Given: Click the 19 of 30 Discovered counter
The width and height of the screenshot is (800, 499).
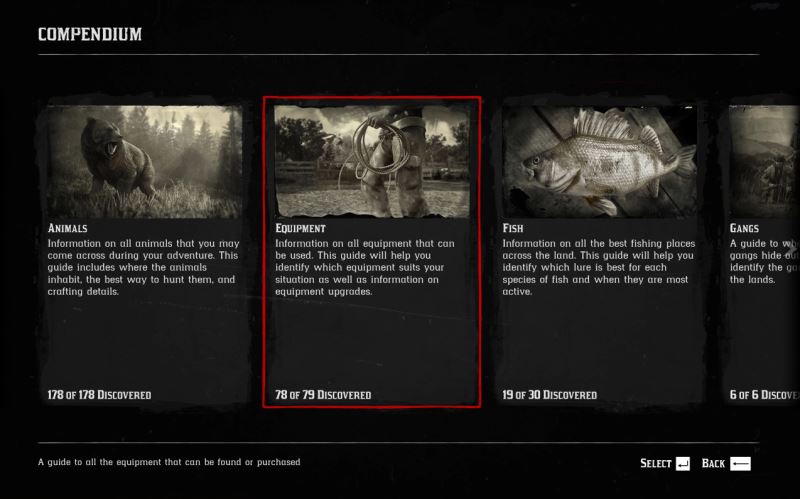Looking at the screenshot, I should pos(549,395).
